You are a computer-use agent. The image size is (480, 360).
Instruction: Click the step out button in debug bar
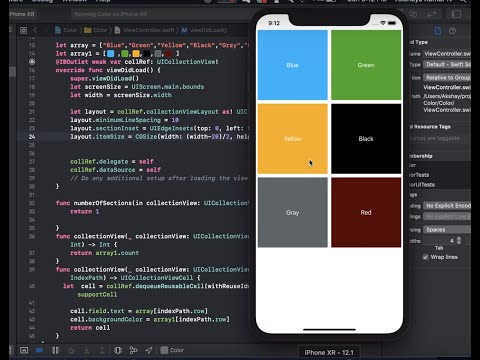pos(102,350)
